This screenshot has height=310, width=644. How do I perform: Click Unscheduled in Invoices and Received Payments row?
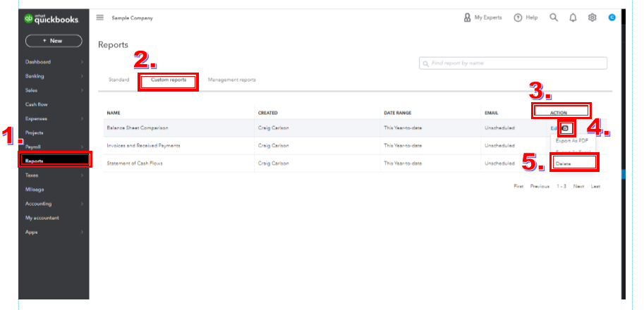[x=499, y=146]
